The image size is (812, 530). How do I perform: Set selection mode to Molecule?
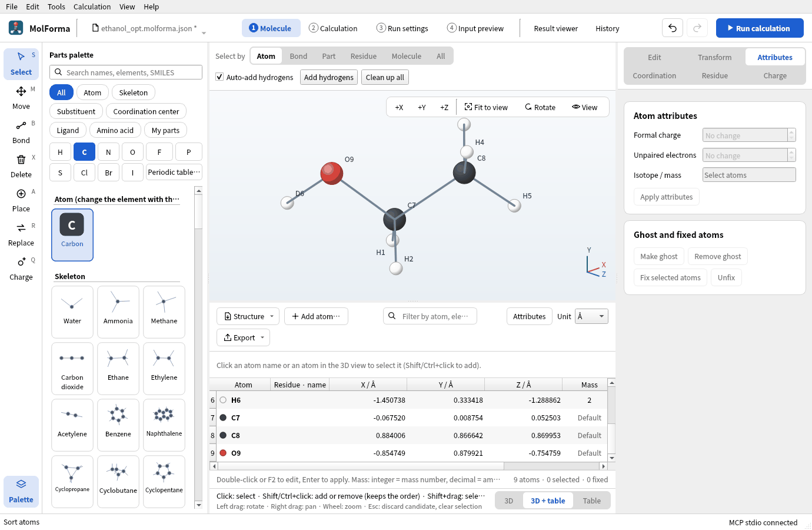(407, 56)
